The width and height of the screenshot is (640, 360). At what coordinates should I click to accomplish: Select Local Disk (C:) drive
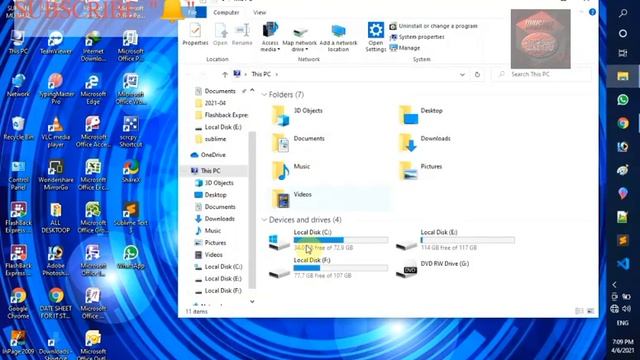(329, 240)
